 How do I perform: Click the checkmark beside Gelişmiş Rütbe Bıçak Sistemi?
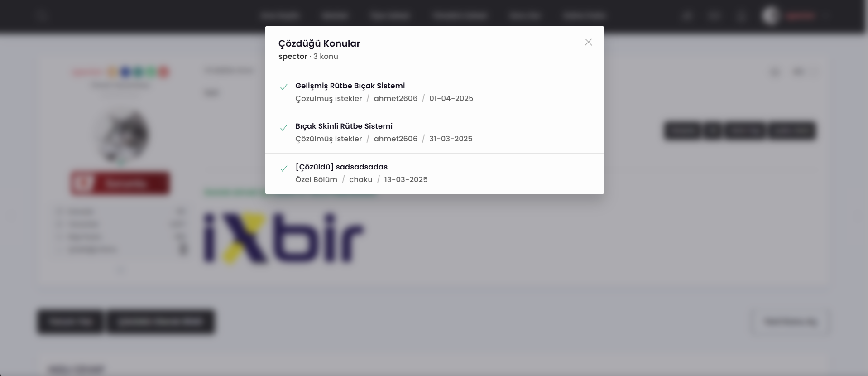coord(284,87)
